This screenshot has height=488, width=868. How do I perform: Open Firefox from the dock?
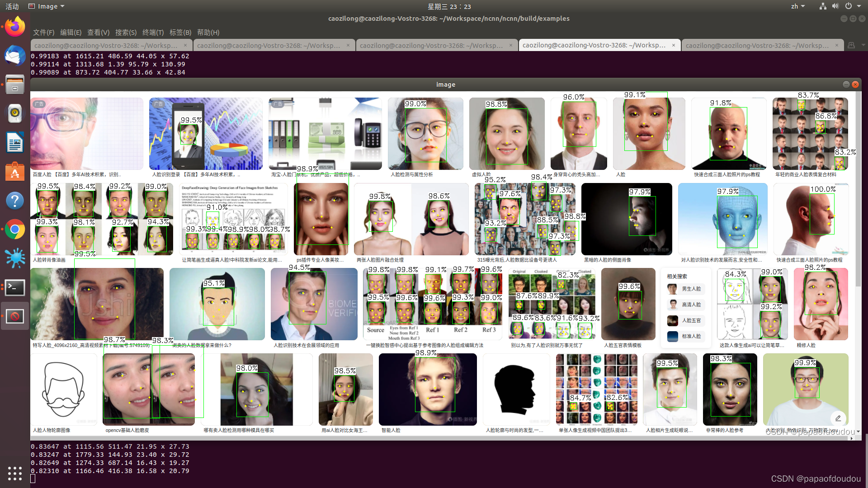(15, 27)
